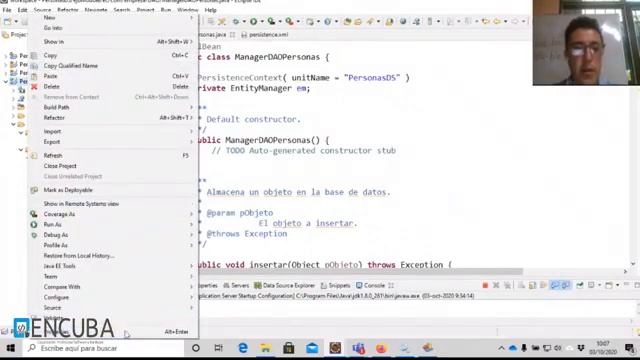
Task: Click the Cortana circle icon
Action: pyautogui.click(x=196, y=348)
